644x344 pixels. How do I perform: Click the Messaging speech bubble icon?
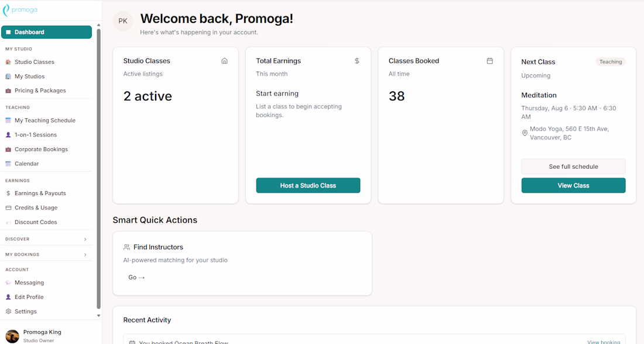[8, 283]
